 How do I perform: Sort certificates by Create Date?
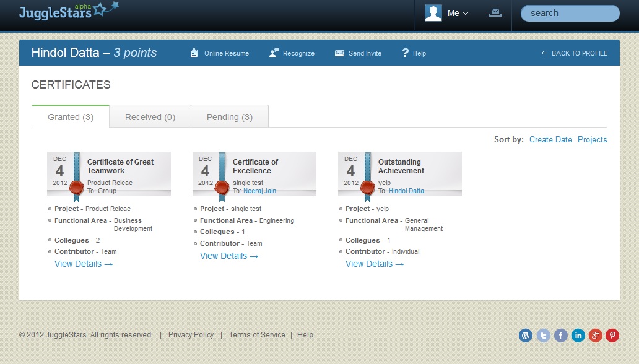[x=550, y=140]
